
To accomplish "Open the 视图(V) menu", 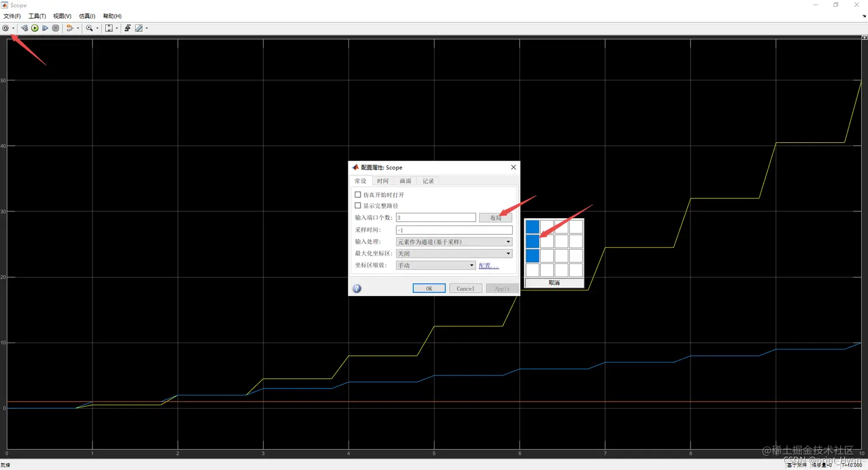I will (62, 16).
